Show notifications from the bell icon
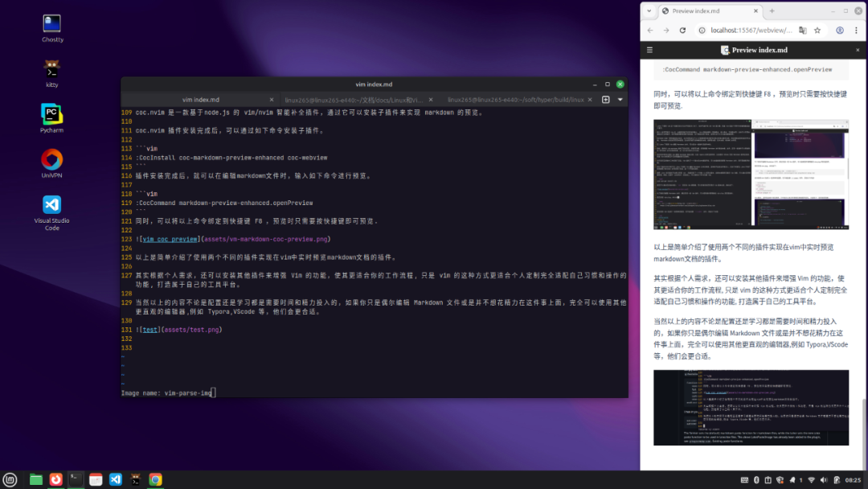 tap(792, 480)
